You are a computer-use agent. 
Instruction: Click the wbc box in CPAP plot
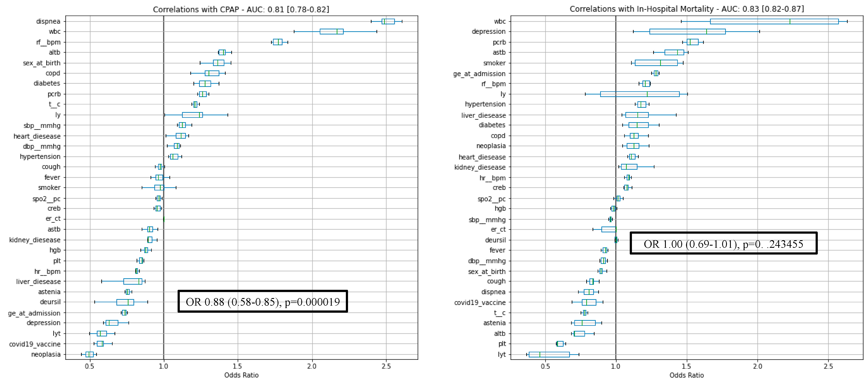[x=331, y=31]
